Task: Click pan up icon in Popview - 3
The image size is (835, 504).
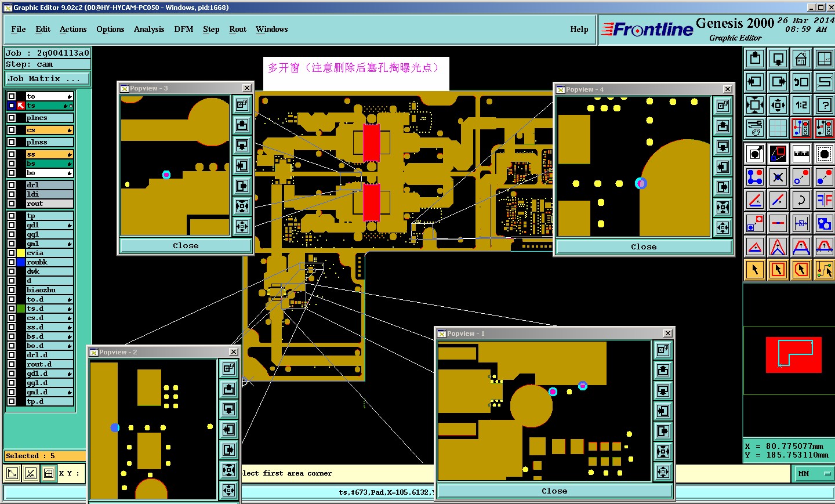Action: coord(242,125)
